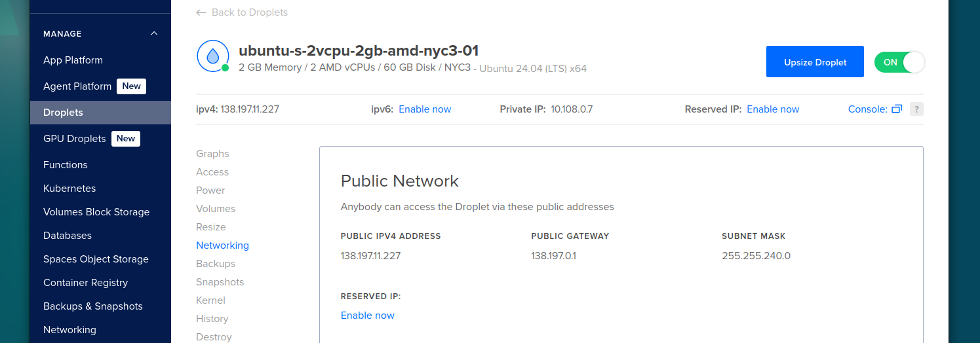Turn off the droplet ON power toggle
The width and height of the screenshot is (980, 343).
point(899,62)
